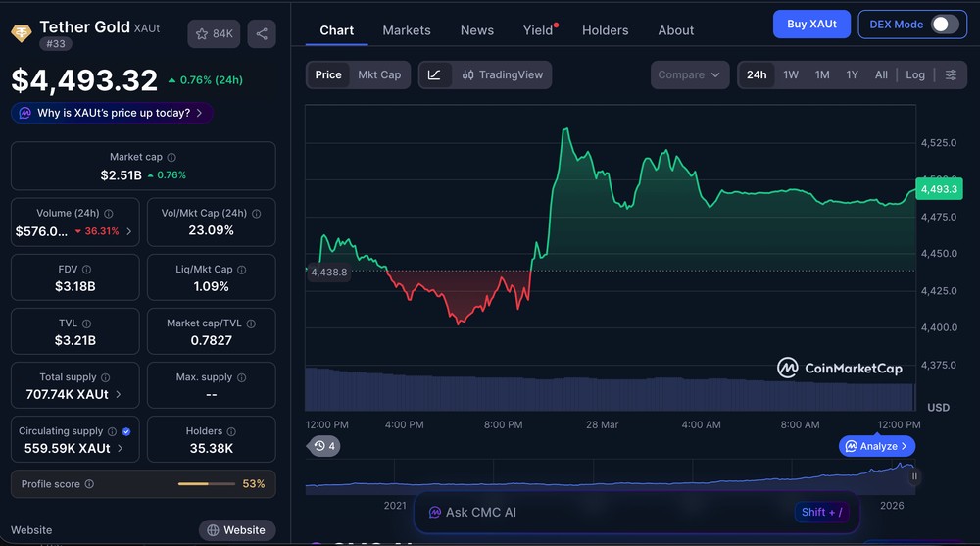Image resolution: width=980 pixels, height=546 pixels.
Task: Click the share icon button
Action: click(262, 33)
